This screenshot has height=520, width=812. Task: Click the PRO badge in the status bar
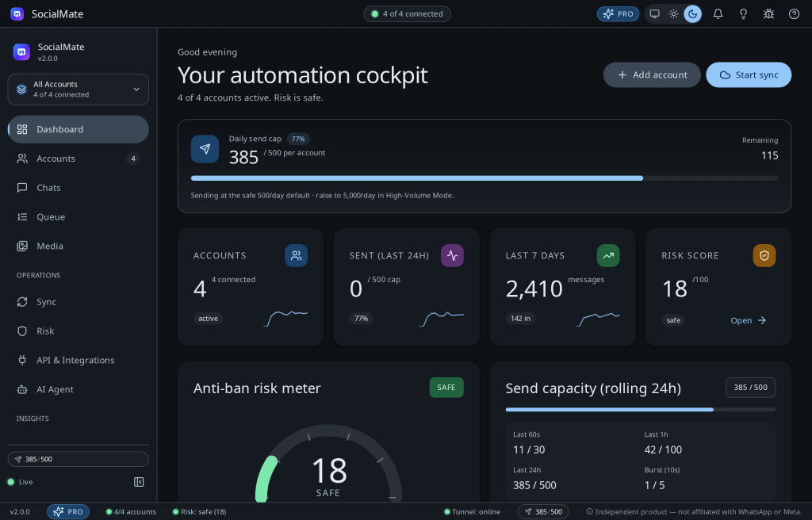(x=68, y=512)
